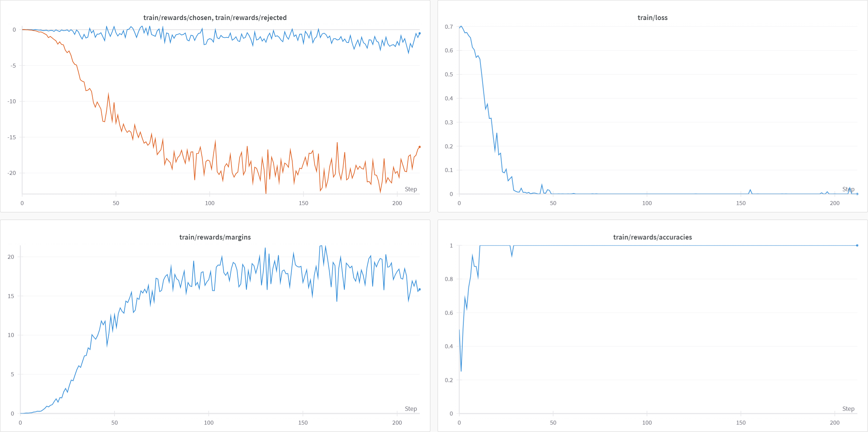Image resolution: width=868 pixels, height=432 pixels.
Task: Click the orange rejected line's end point
Action: pyautogui.click(x=419, y=147)
